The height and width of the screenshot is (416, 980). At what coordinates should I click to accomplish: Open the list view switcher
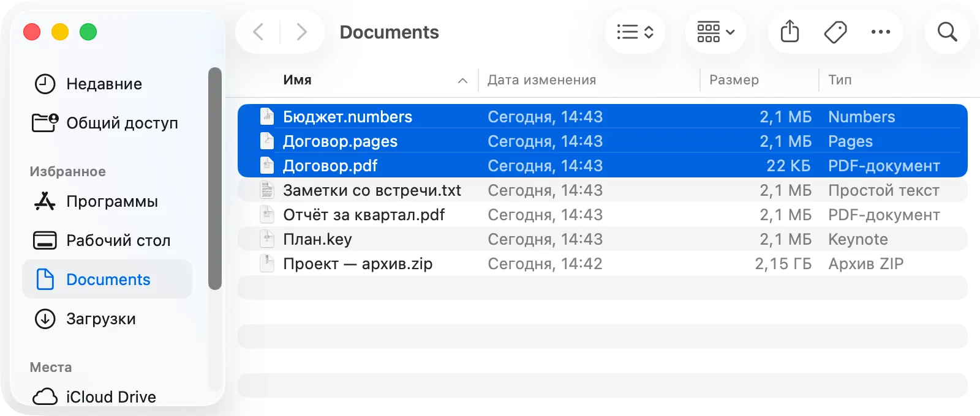coord(635,32)
